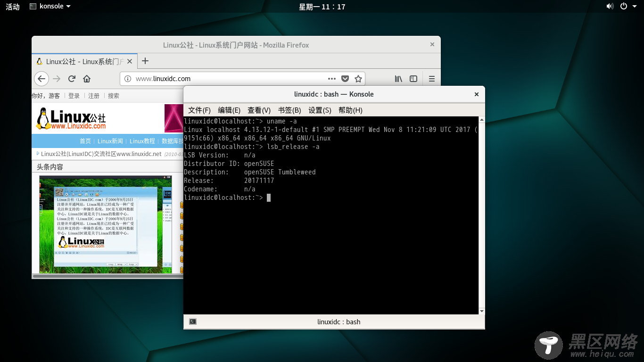Open Konsole 文件(F) menu
Screen dimensions: 644x362
pos(199,110)
